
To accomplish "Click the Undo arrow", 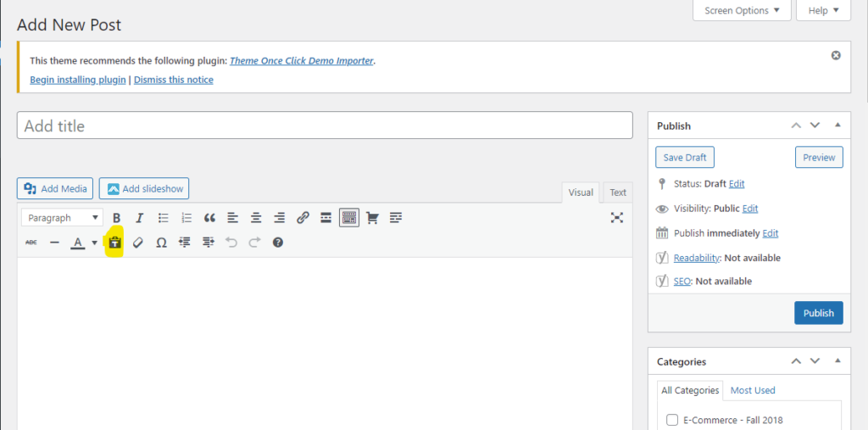I will (231, 243).
